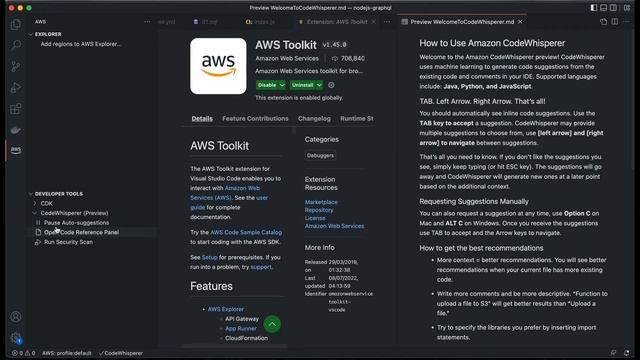The image size is (640, 360).
Task: Close the Preview WelcomeToCodeWhisperer.md tab
Action: [x=520, y=22]
